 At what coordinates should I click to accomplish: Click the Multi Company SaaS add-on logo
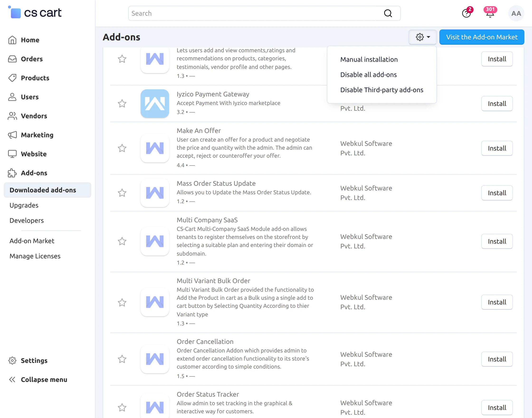[155, 241]
